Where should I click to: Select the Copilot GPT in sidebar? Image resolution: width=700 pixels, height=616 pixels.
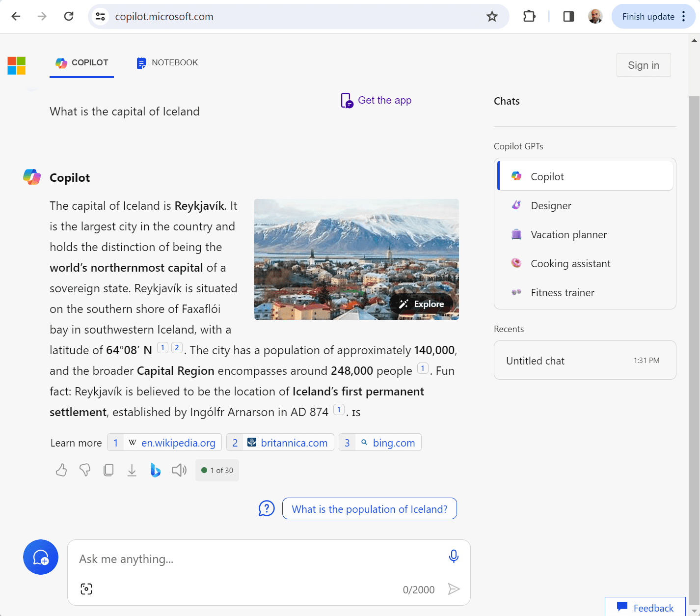click(585, 176)
